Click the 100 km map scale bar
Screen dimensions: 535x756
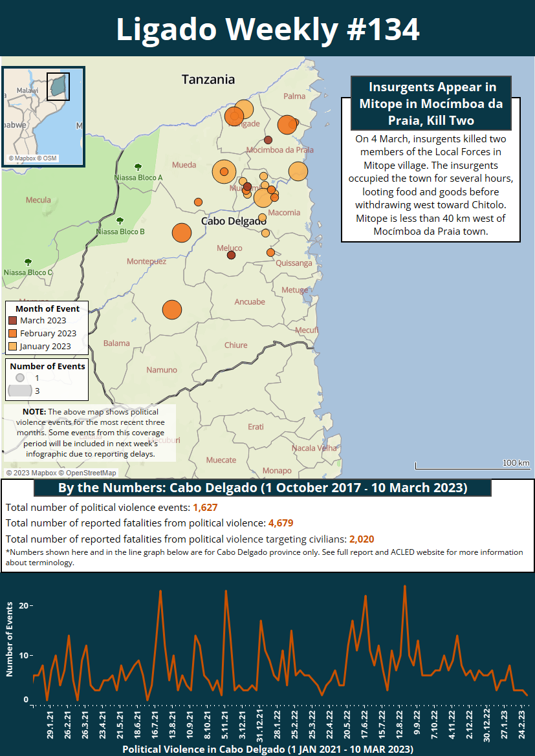(472, 464)
